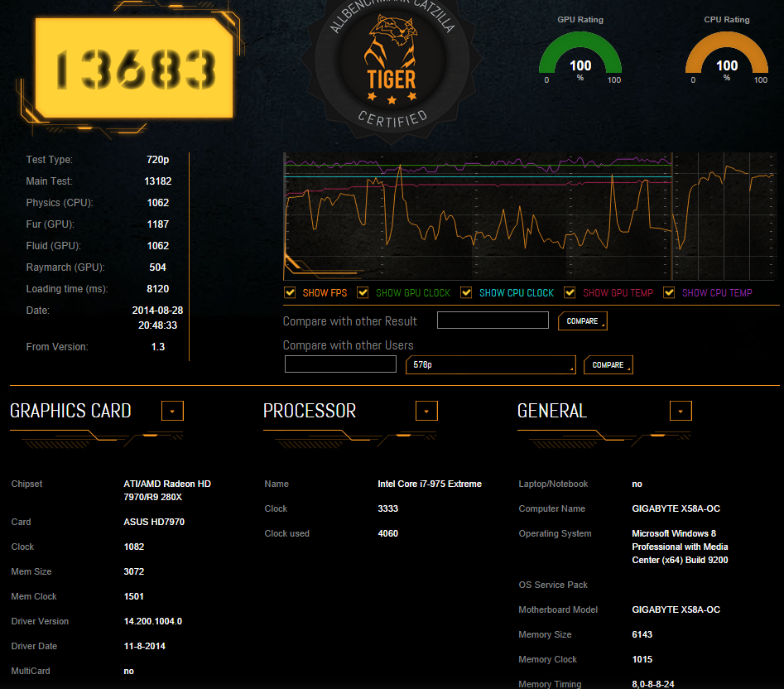The width and height of the screenshot is (784, 689).
Task: Select the Main Test value 13182
Action: click(157, 181)
